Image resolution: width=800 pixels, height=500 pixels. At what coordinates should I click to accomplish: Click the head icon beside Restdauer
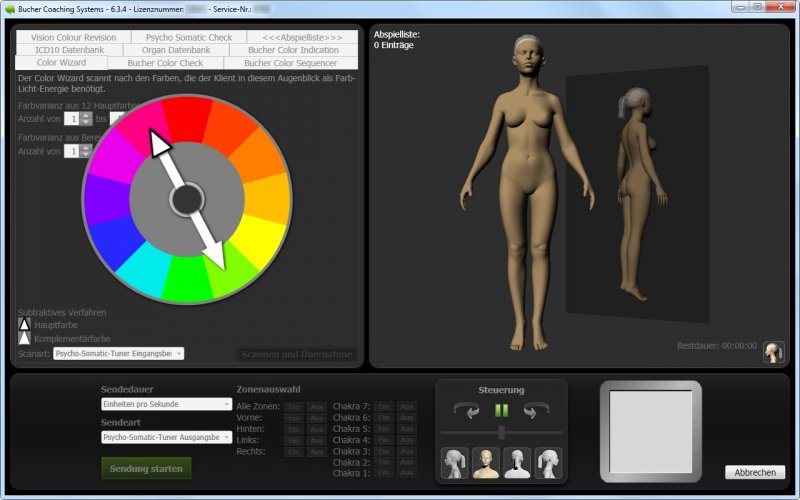click(773, 352)
